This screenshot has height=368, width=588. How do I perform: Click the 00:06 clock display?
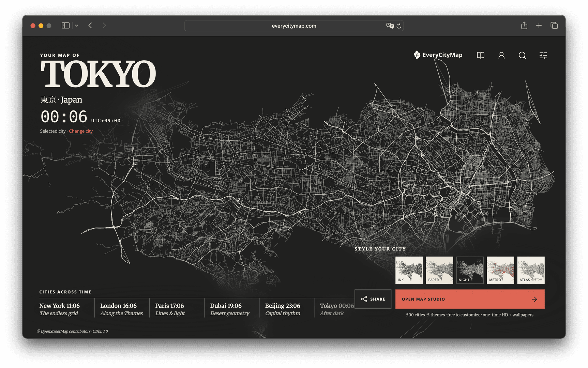64,117
